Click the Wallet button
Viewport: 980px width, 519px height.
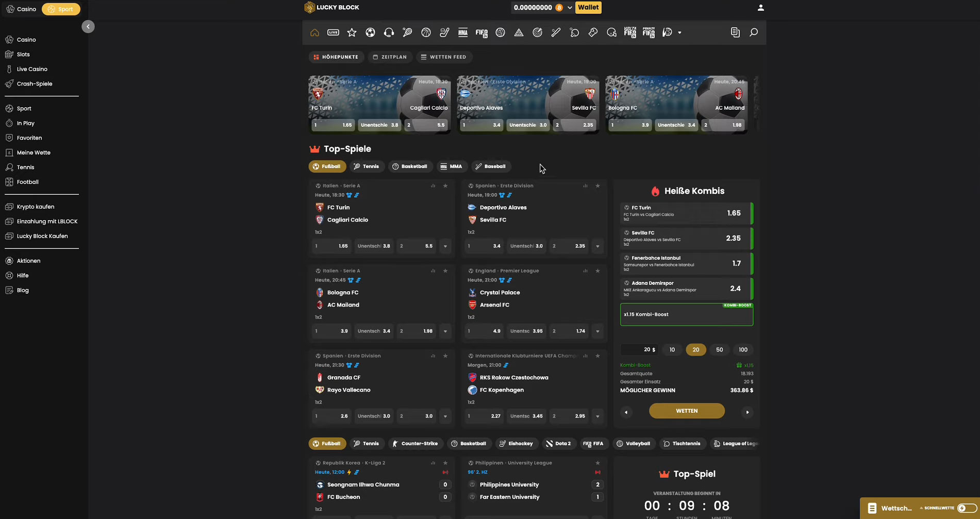[588, 7]
